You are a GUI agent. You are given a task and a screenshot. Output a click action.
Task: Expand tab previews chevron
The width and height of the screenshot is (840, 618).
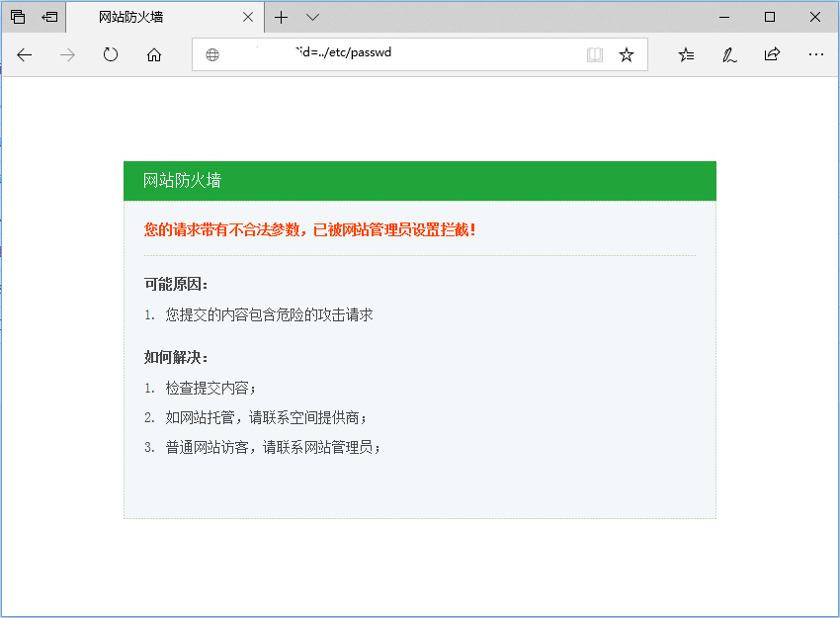click(x=313, y=17)
